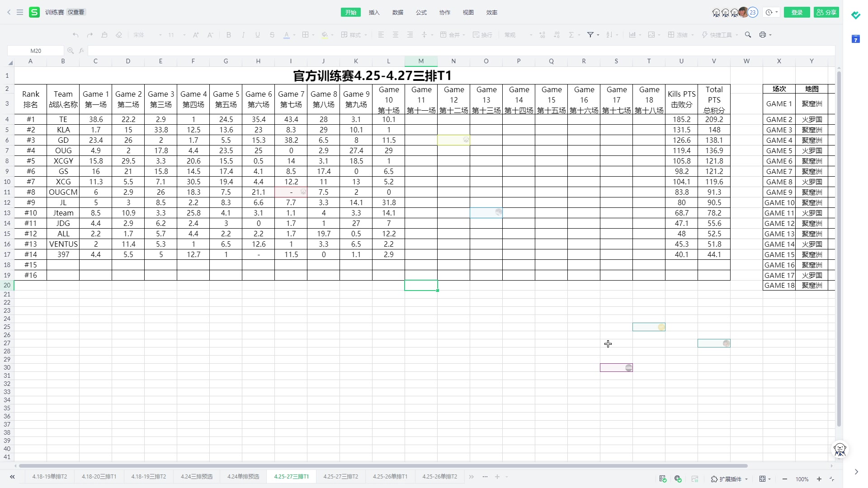Click the green 登录 login button
The height and width of the screenshot is (488, 868).
tap(797, 12)
